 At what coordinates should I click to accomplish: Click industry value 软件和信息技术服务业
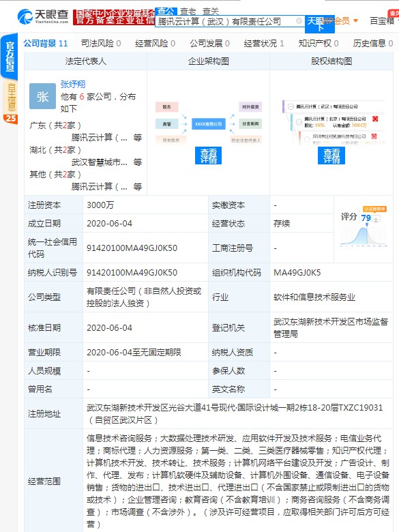coord(314,297)
